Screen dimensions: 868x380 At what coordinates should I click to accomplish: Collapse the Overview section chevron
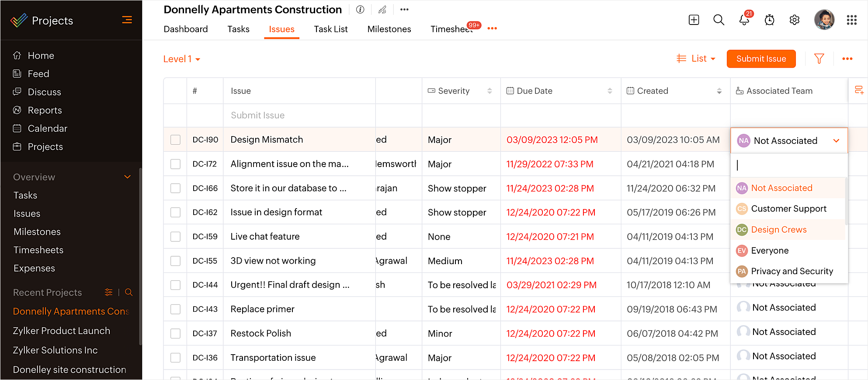(127, 177)
